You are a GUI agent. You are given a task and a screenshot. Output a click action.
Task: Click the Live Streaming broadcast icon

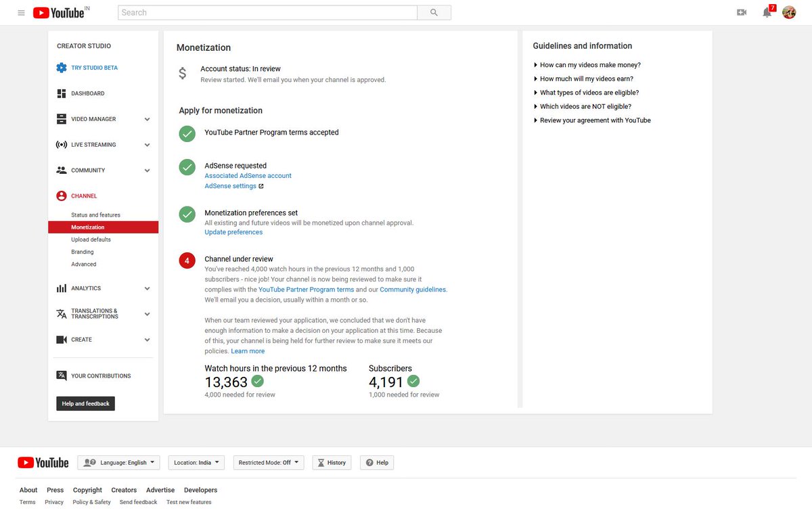[x=62, y=145]
